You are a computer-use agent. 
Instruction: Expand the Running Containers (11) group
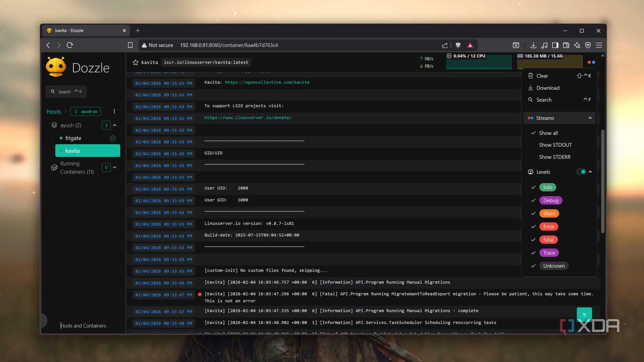point(115,168)
